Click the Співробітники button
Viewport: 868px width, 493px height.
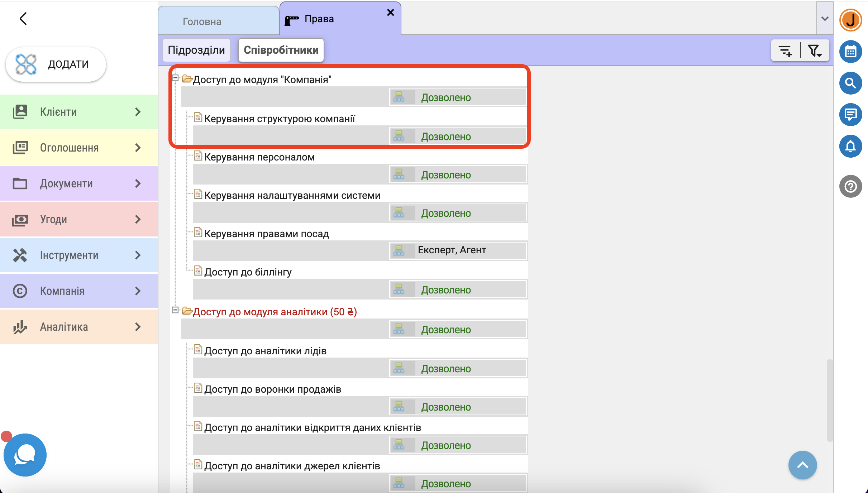pyautogui.click(x=281, y=50)
